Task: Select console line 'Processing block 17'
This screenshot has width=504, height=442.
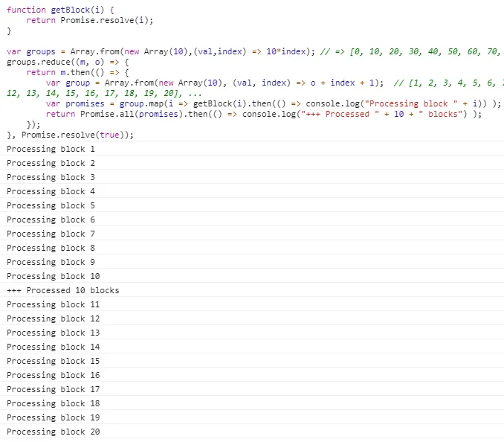Action: 252,389
